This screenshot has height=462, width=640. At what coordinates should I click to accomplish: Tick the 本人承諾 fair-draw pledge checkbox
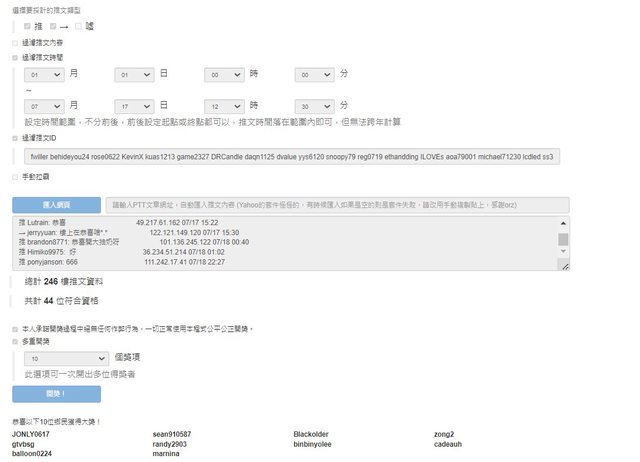pyautogui.click(x=15, y=328)
